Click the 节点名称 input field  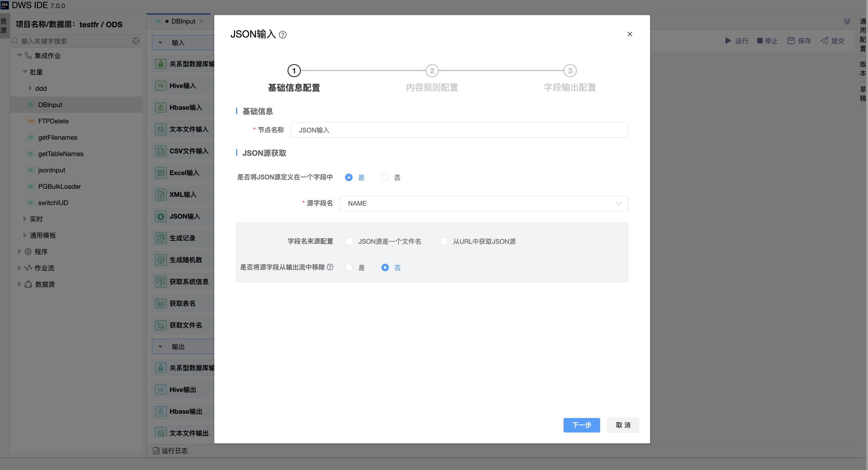pos(459,130)
